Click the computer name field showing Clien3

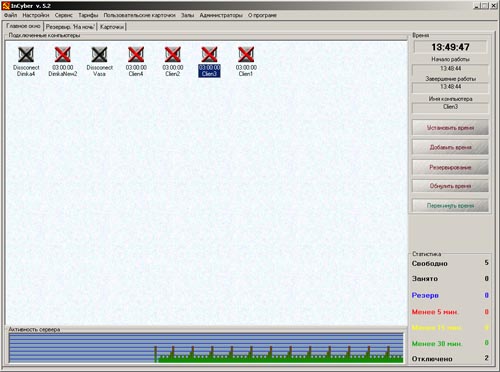(x=450, y=107)
